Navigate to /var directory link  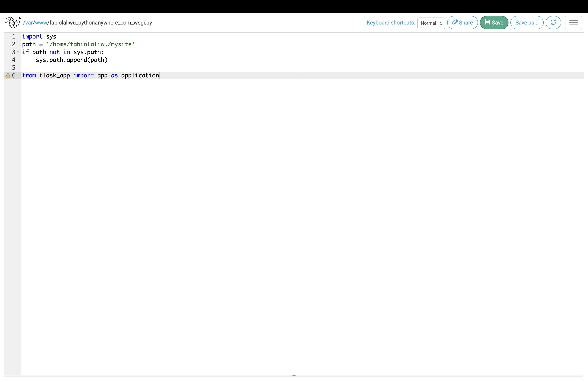28,23
